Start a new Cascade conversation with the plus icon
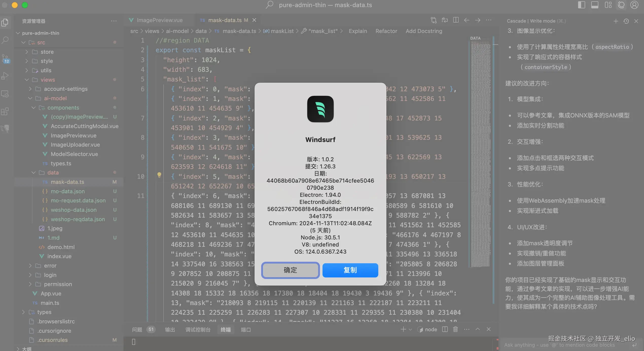Viewport: 644px width, 351px height. point(616,21)
